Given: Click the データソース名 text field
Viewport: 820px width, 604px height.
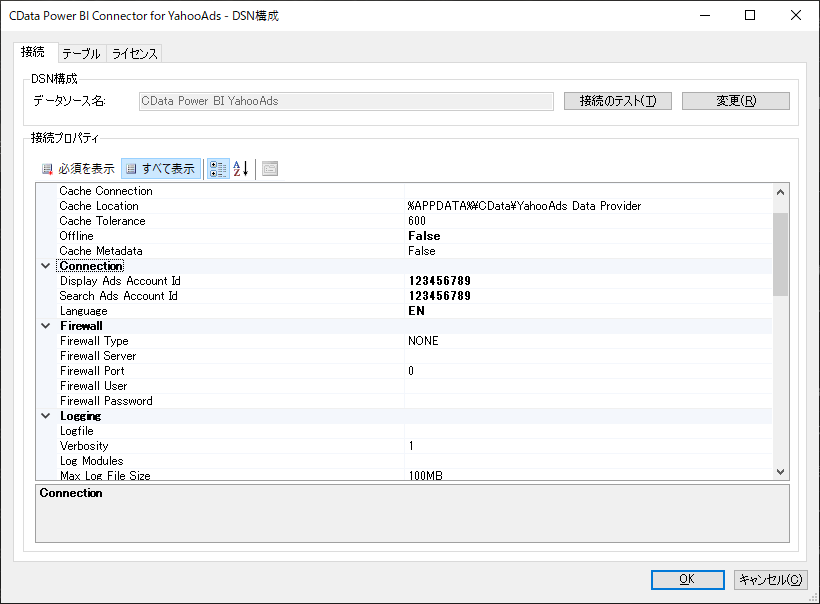Looking at the screenshot, I should point(346,101).
